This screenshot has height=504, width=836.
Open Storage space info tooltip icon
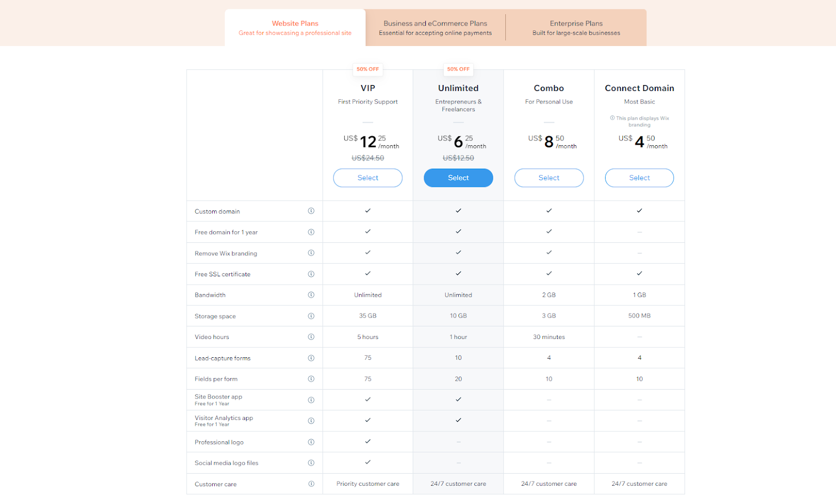tap(311, 316)
